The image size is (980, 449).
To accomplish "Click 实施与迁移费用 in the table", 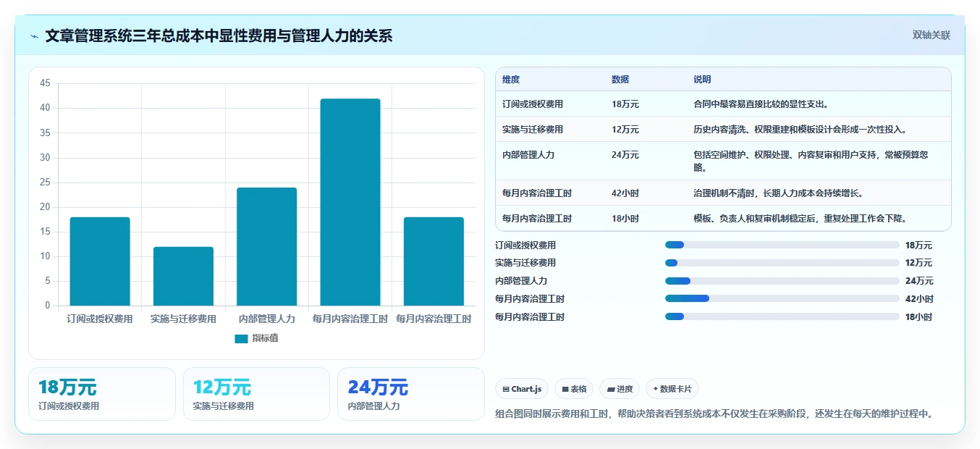I will (533, 130).
